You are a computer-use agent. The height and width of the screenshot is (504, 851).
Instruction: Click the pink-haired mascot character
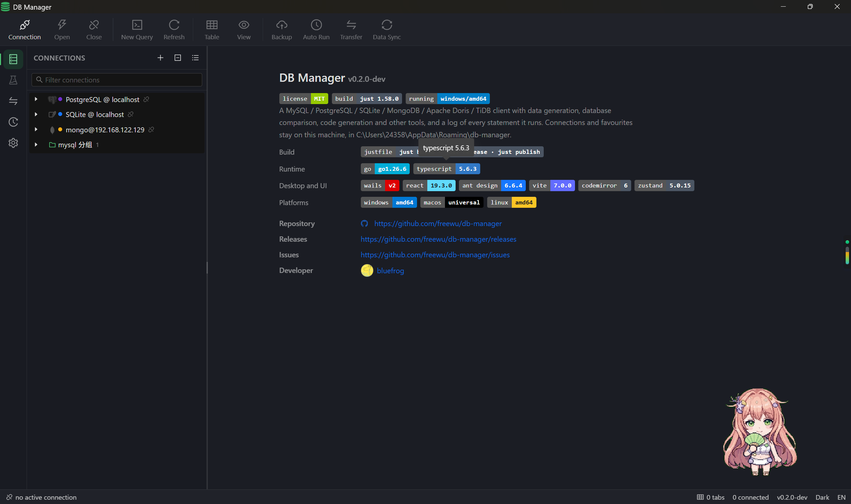(x=760, y=432)
